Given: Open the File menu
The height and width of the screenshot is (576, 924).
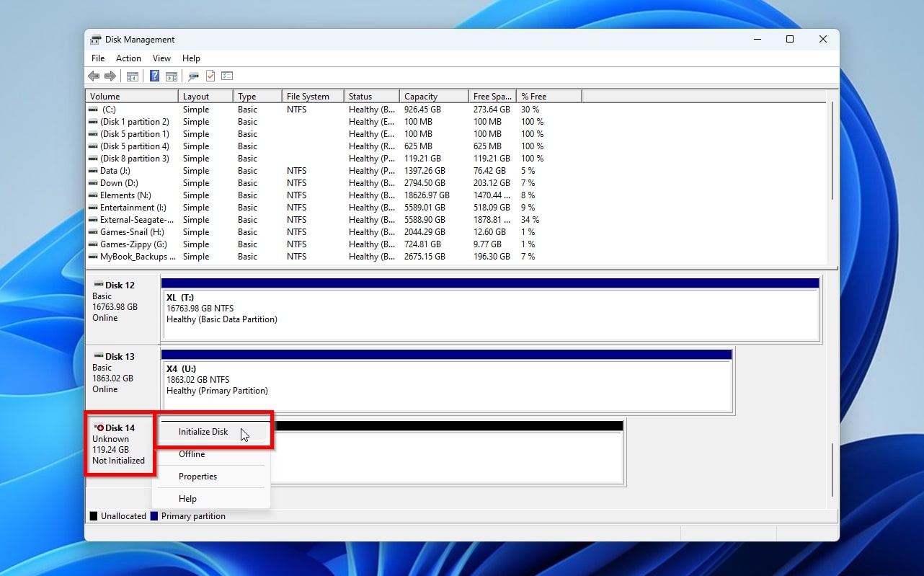Looking at the screenshot, I should [x=98, y=58].
